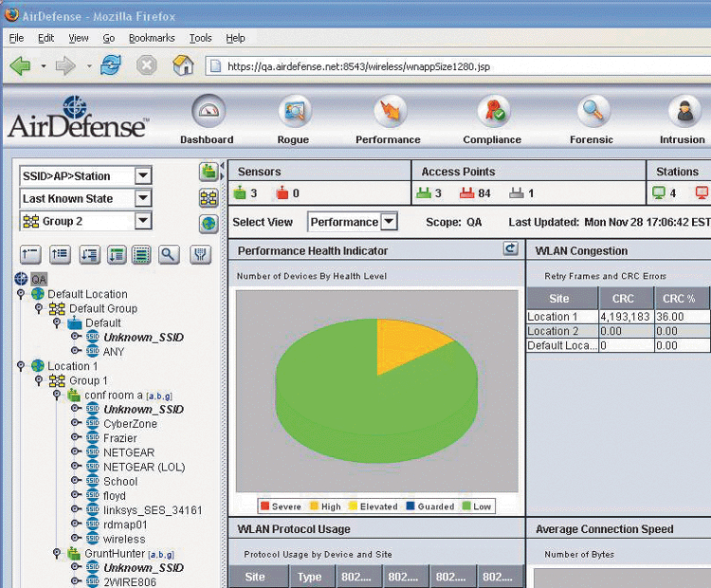
Task: Click the Low green legend swatch
Action: [x=466, y=505]
